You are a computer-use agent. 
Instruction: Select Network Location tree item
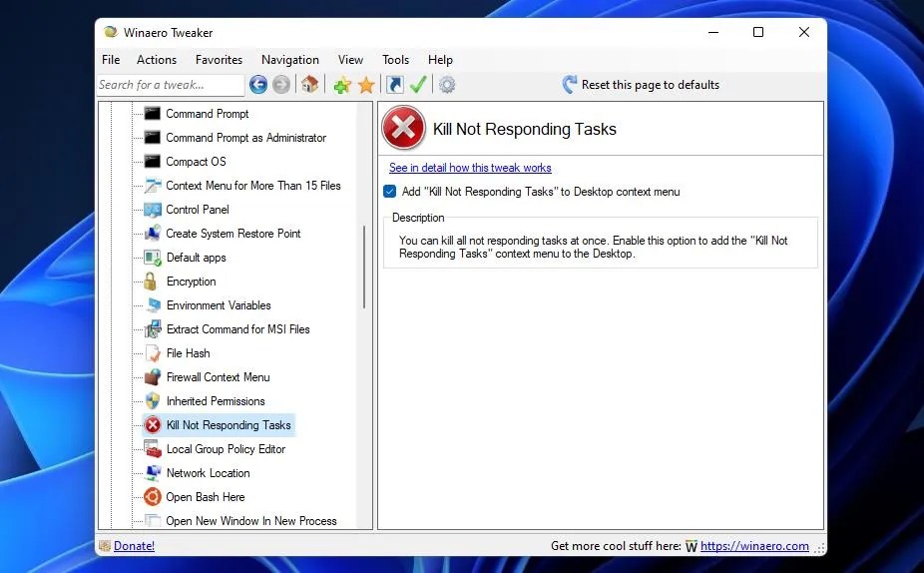click(x=208, y=473)
